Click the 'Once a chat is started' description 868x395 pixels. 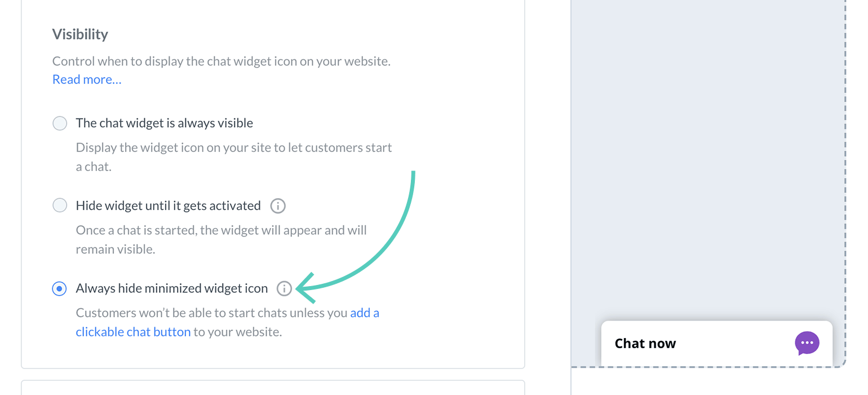pos(221,231)
